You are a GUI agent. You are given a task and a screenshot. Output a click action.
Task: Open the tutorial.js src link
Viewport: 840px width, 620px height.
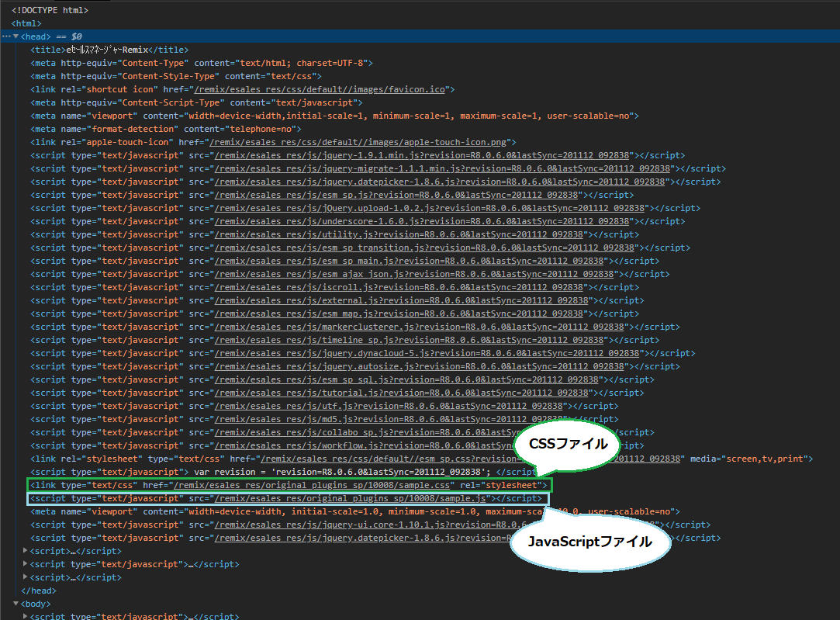click(401, 393)
